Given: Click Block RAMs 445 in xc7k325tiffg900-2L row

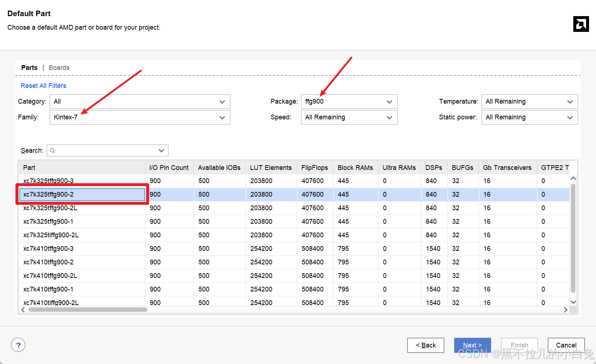Looking at the screenshot, I should coord(343,235).
